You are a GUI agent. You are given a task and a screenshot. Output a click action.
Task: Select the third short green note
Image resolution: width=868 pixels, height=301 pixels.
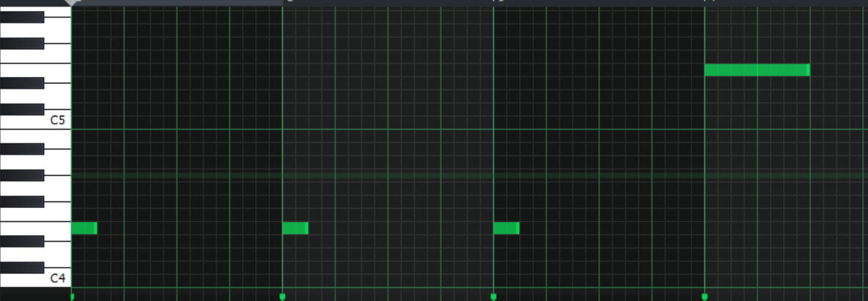(x=505, y=228)
